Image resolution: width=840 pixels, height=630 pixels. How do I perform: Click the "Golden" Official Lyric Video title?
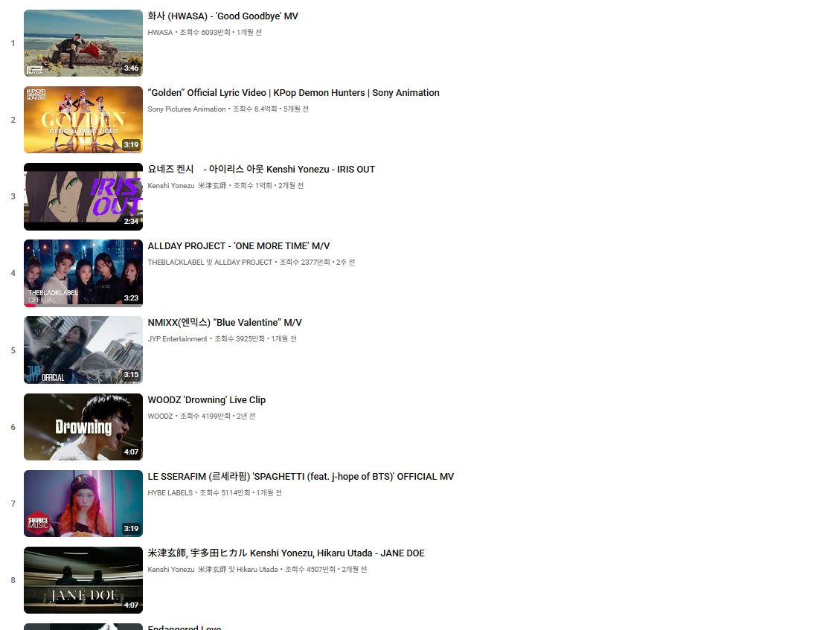[294, 93]
